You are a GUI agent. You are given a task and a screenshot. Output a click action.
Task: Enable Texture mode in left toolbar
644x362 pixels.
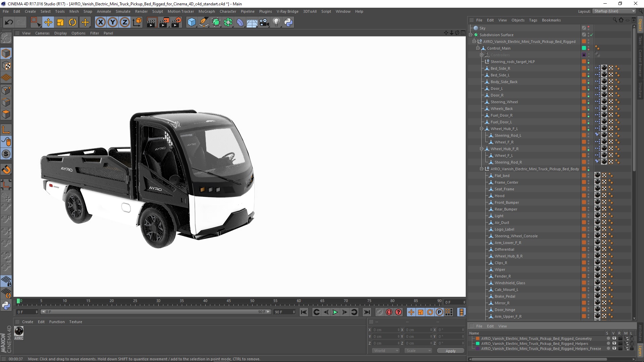(6, 66)
